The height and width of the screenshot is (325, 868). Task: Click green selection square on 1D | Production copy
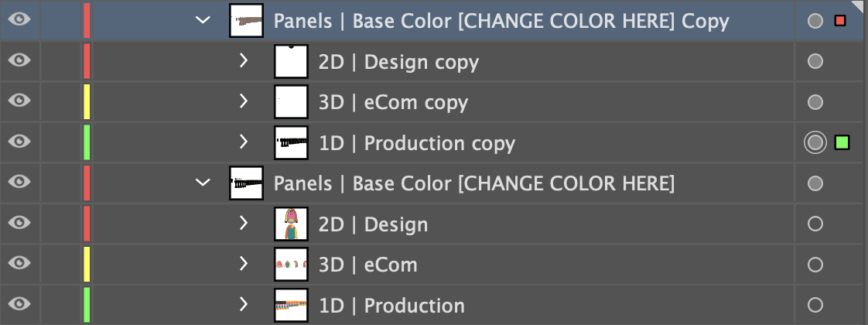point(842,142)
